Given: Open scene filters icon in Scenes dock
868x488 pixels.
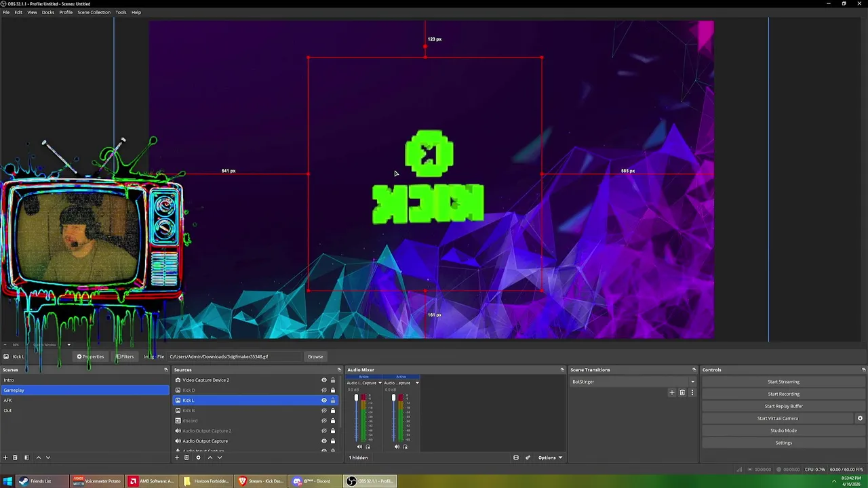Looking at the screenshot, I should [x=26, y=457].
